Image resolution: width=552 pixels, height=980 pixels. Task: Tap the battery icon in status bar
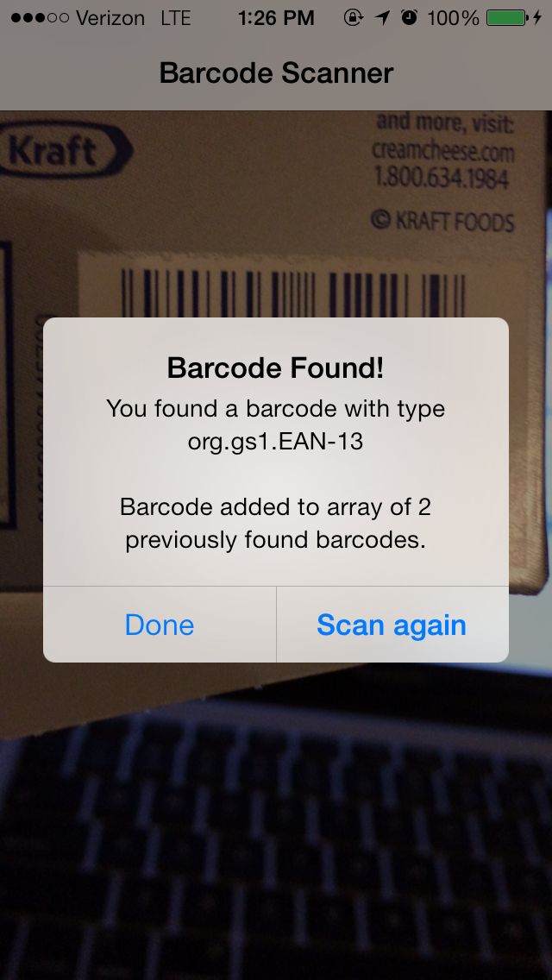coord(508,18)
